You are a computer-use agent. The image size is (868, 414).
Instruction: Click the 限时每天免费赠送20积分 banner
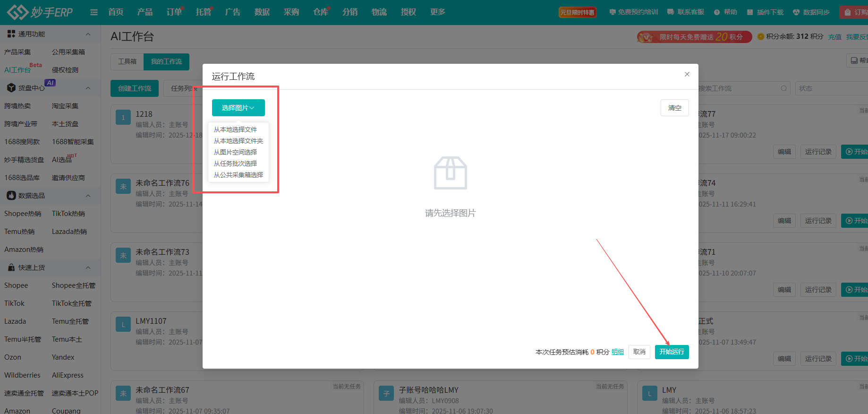(x=694, y=37)
